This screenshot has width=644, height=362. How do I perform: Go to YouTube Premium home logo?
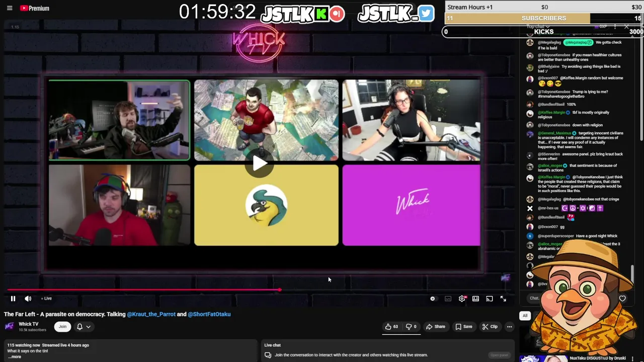[x=35, y=8]
